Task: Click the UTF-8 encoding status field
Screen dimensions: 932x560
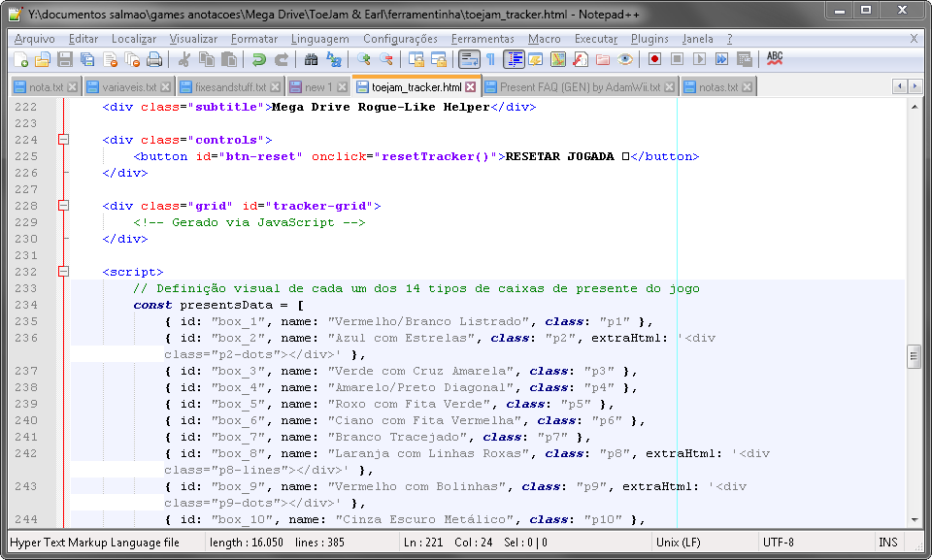Action: (779, 543)
